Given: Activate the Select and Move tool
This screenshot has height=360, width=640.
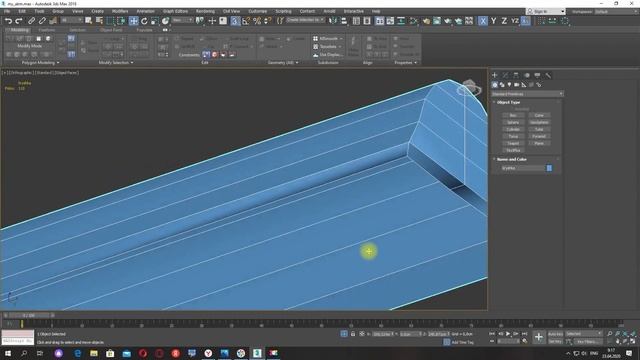Looking at the screenshot, I should point(133,20).
